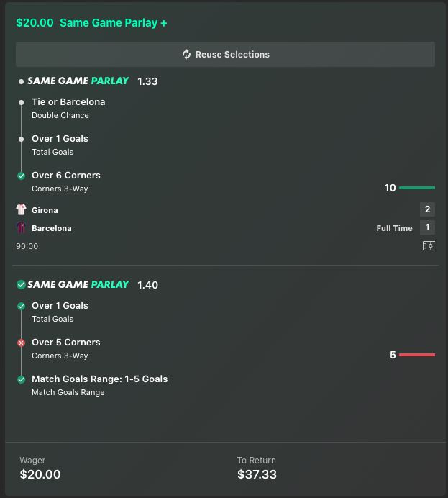Open the Tie or Barcelona selection

[68, 102]
